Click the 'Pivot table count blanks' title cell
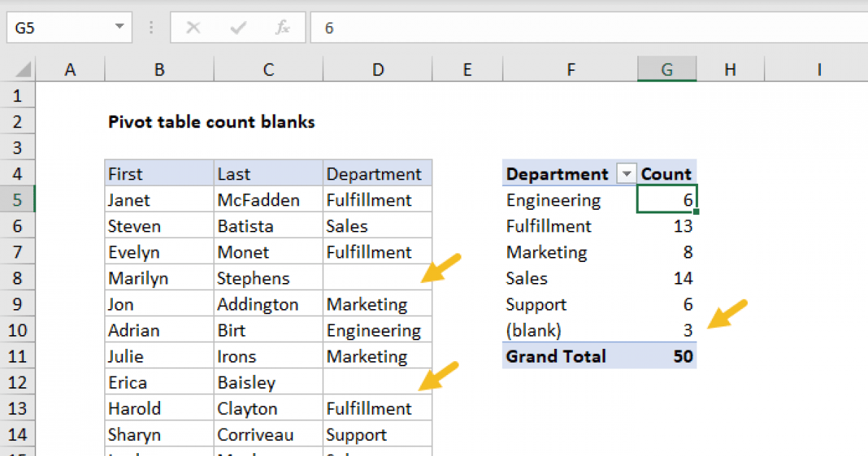The image size is (868, 456). coord(211,122)
